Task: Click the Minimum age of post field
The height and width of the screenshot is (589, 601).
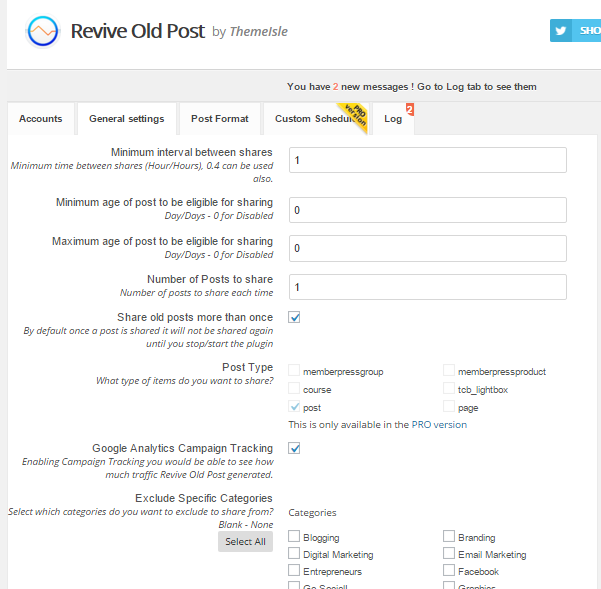Action: 427,210
